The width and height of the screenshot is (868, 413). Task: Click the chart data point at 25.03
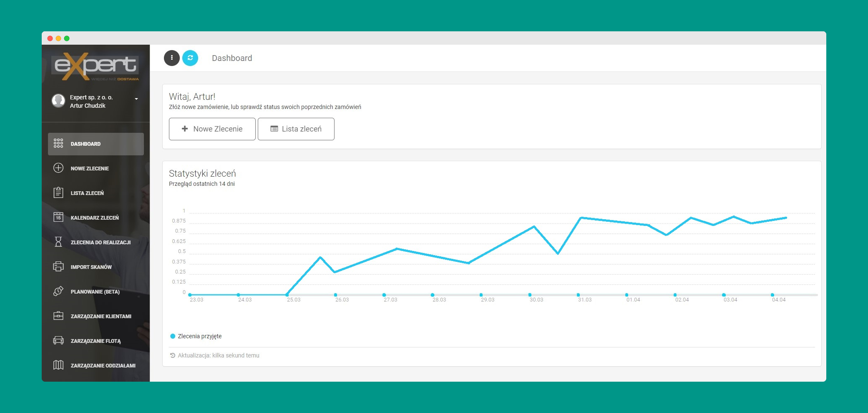click(x=287, y=295)
